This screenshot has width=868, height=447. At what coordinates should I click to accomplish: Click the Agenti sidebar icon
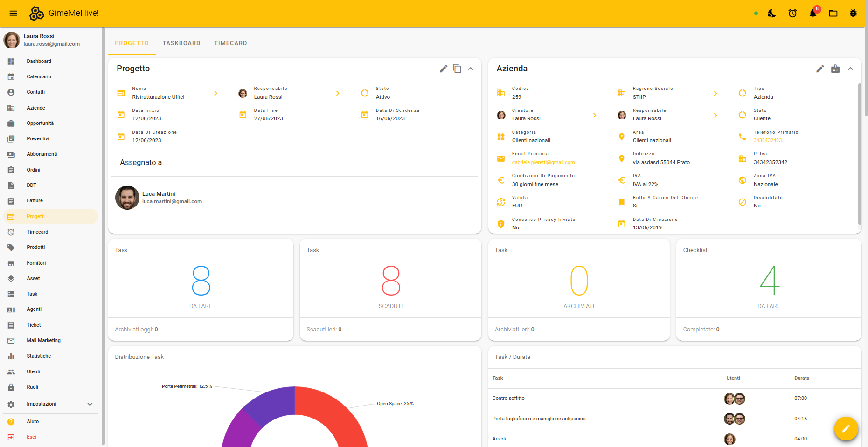[11, 309]
